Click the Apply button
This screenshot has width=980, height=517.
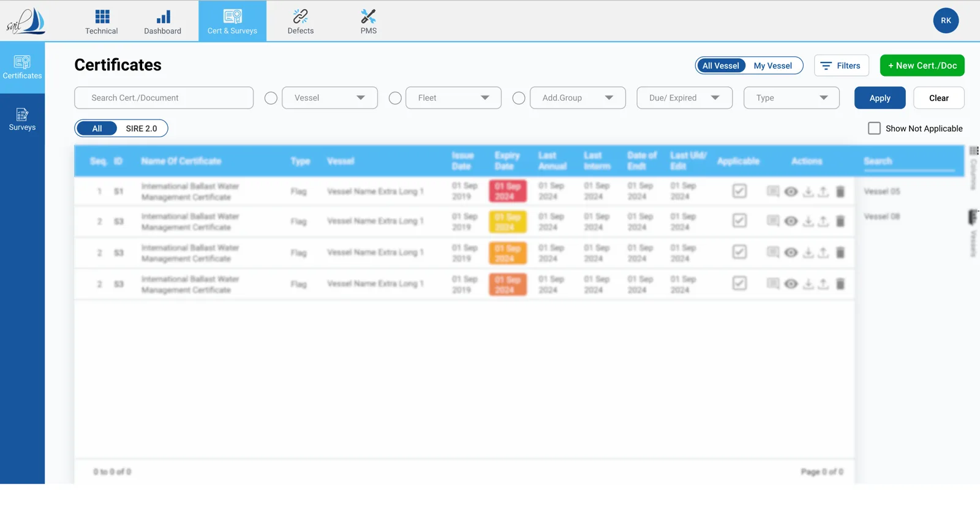[880, 98]
